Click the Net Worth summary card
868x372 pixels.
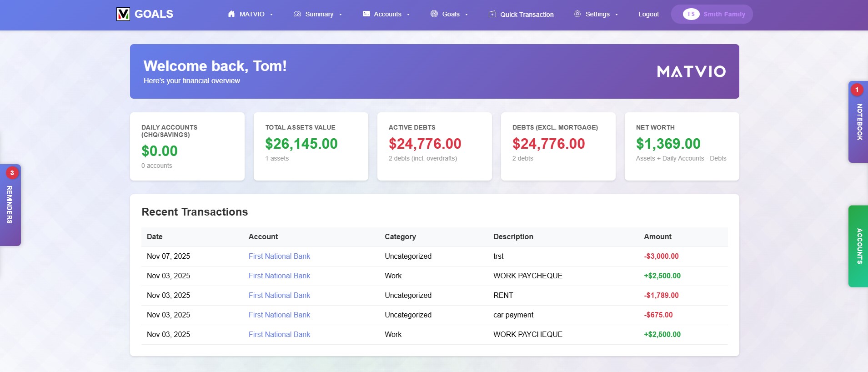[x=682, y=146]
